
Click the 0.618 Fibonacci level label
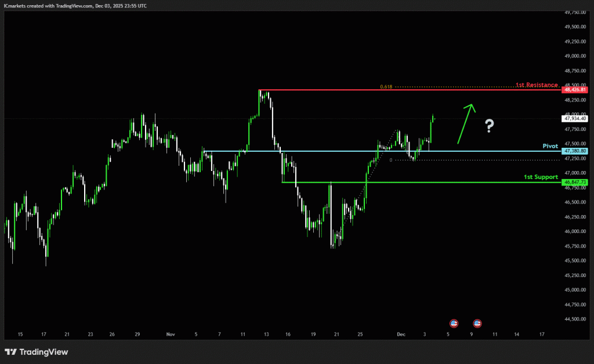point(386,87)
